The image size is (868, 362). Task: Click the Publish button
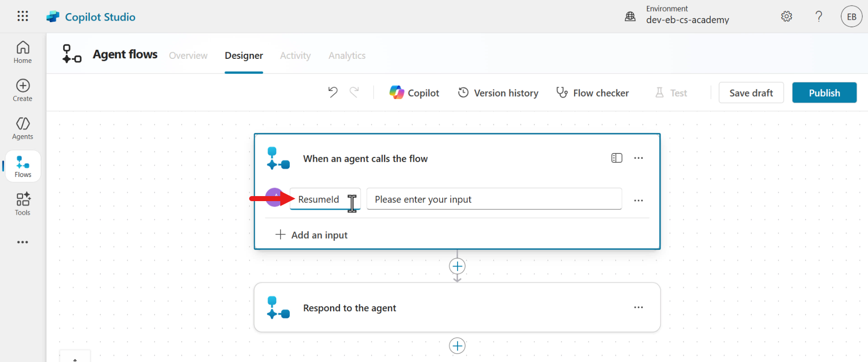pyautogui.click(x=824, y=93)
